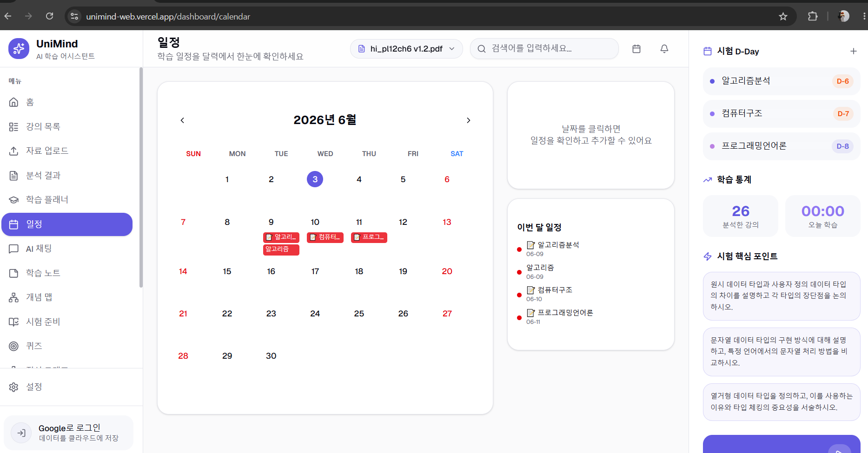The image size is (868, 453).
Task: Open 알고리즘분석 D-6 exam card
Action: point(782,81)
